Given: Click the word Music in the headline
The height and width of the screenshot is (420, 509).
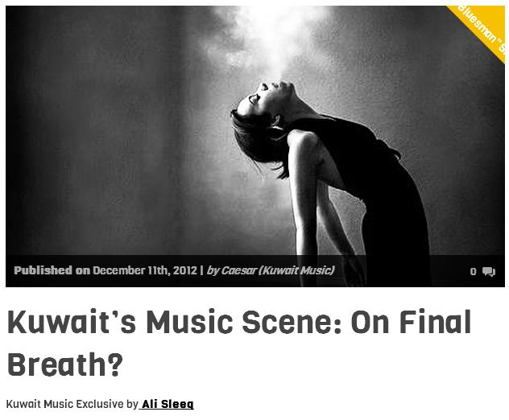Looking at the screenshot, I should 189,322.
